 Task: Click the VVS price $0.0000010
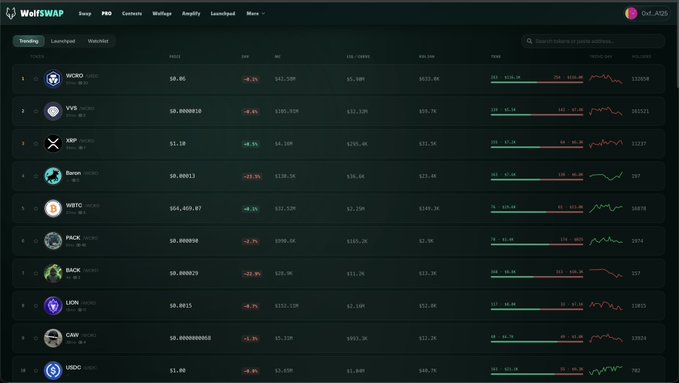185,111
